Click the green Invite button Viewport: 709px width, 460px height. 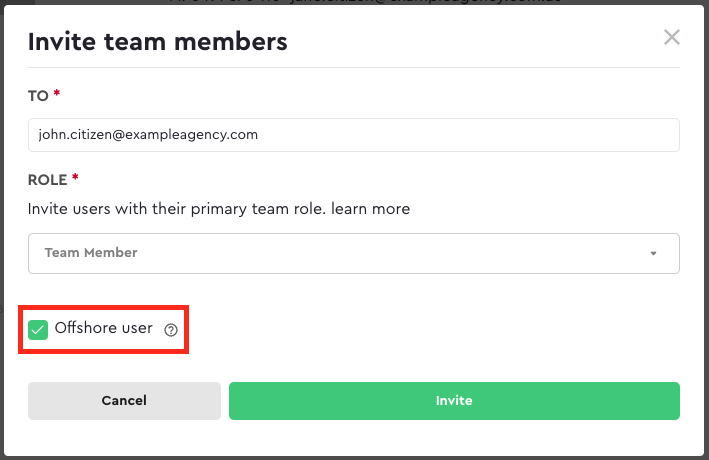(454, 401)
